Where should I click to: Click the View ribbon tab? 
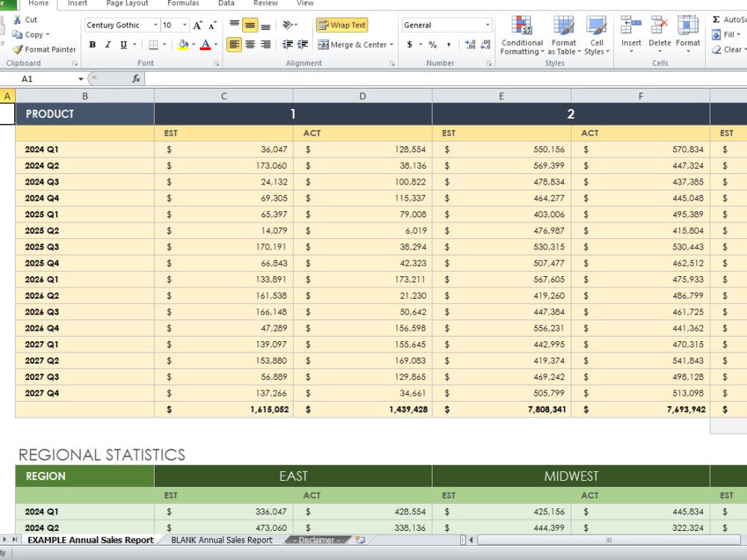(306, 3)
